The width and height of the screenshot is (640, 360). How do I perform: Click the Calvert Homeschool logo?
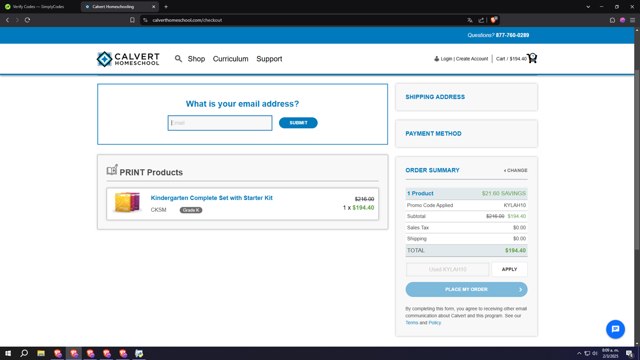[128, 59]
